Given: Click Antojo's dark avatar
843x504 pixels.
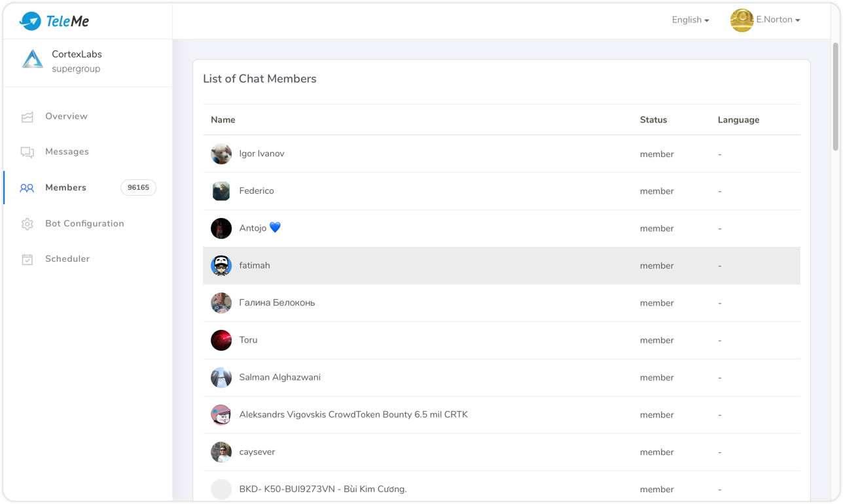Looking at the screenshot, I should click(x=221, y=228).
